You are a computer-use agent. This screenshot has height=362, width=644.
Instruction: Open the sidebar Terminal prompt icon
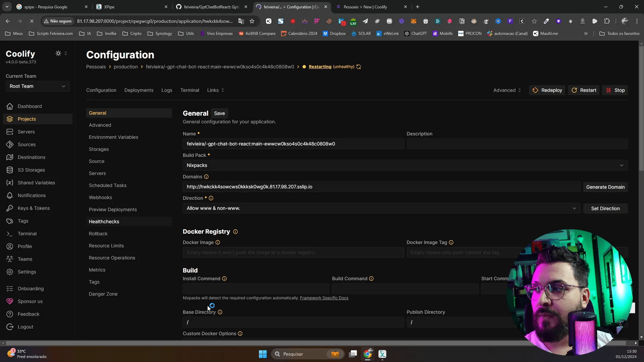10,234
